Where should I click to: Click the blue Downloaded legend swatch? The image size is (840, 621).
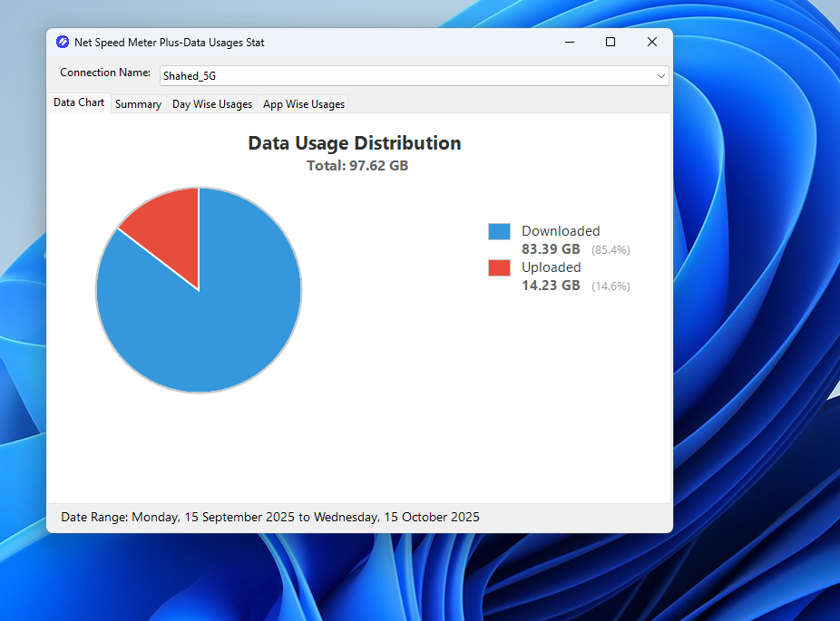pyautogui.click(x=498, y=231)
